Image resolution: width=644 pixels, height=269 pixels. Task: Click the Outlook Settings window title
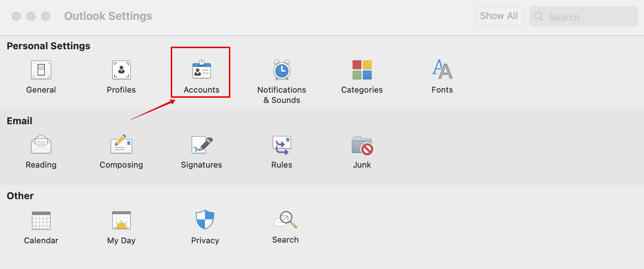[x=108, y=16]
